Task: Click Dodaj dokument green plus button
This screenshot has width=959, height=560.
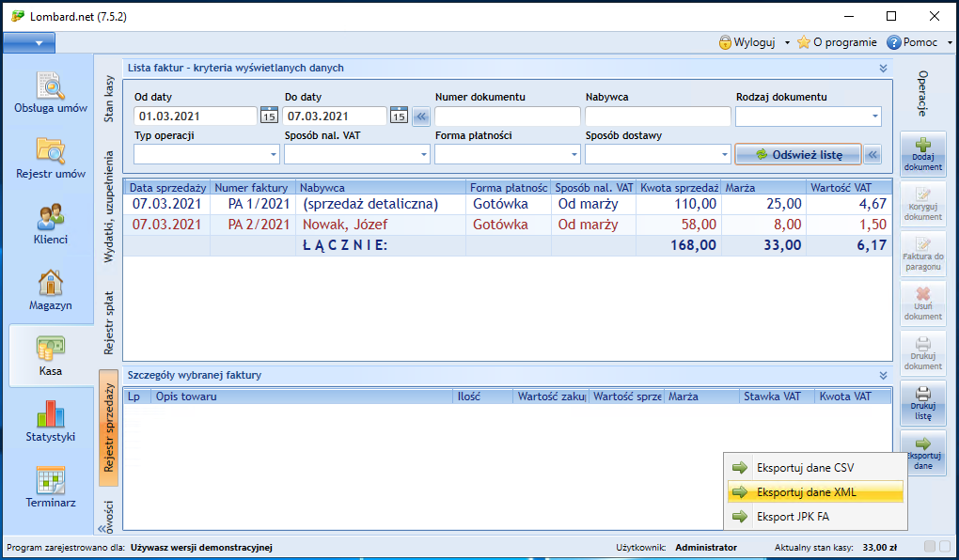Action: [922, 154]
